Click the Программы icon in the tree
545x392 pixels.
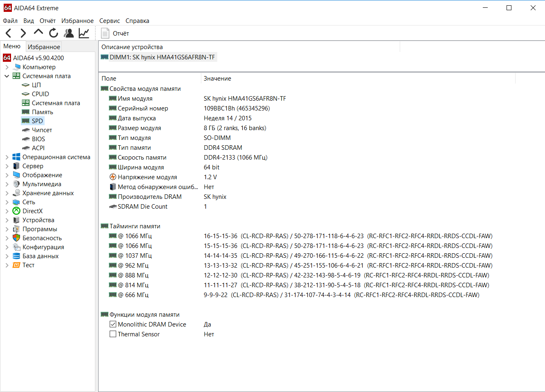[x=16, y=229]
